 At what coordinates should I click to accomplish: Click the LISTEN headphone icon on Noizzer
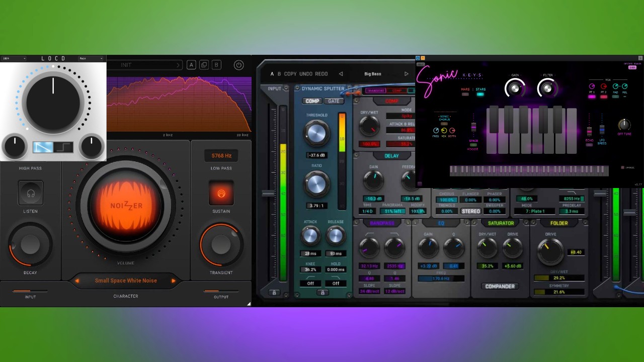30,192
